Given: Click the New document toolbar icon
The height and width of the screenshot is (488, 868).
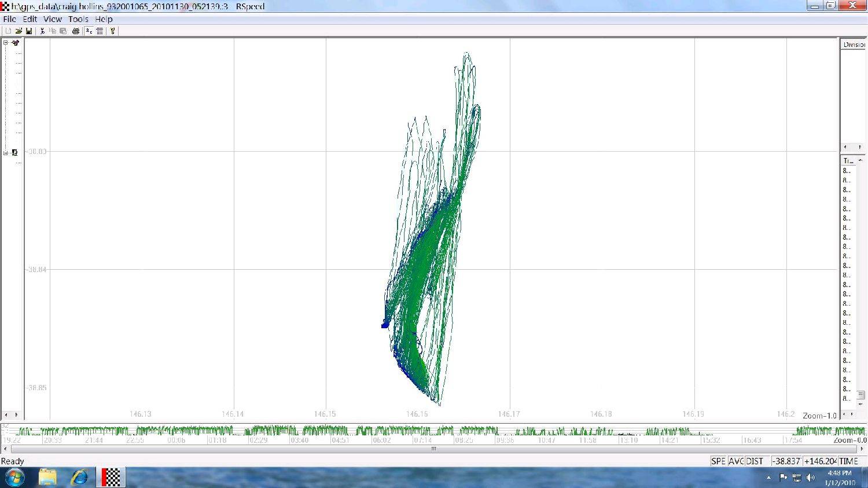Looking at the screenshot, I should point(8,31).
